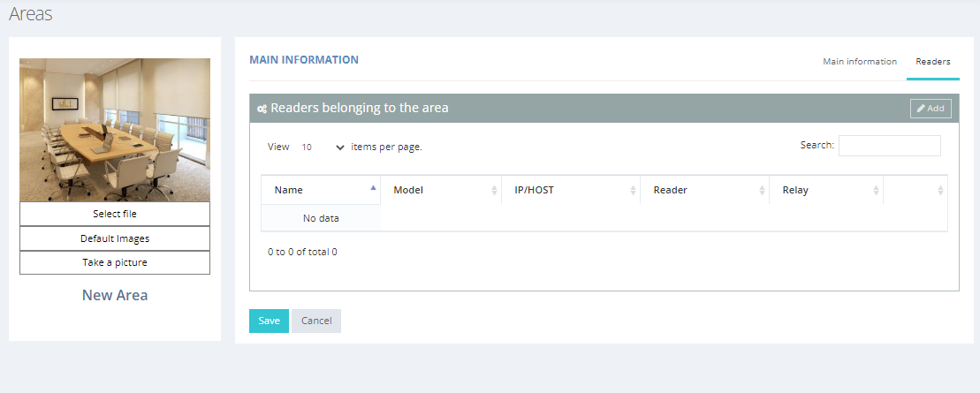The image size is (980, 393).
Task: Open the items per page dropdown
Action: point(322,147)
